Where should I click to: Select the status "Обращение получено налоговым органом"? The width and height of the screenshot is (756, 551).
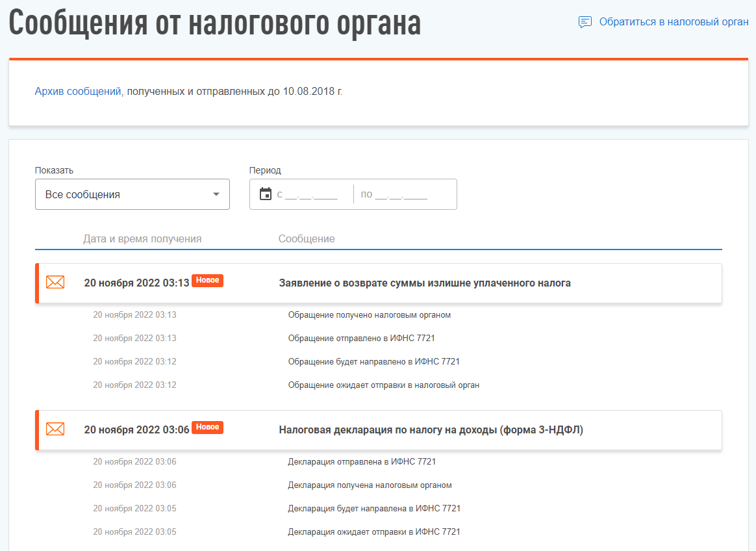pos(369,315)
